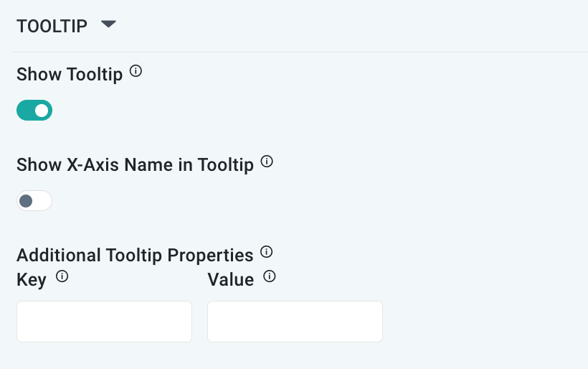Toggle the downward caret beside TOOLTIP
588x369 pixels.
click(108, 24)
